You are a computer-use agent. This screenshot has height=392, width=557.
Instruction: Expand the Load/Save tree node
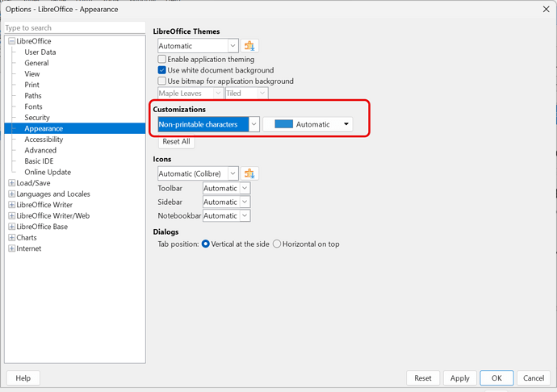tap(11, 183)
